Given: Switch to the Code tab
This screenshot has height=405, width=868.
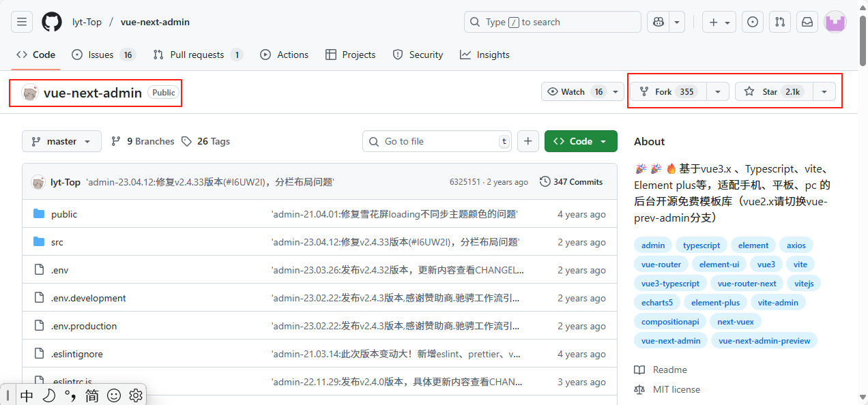Looking at the screenshot, I should coord(35,55).
